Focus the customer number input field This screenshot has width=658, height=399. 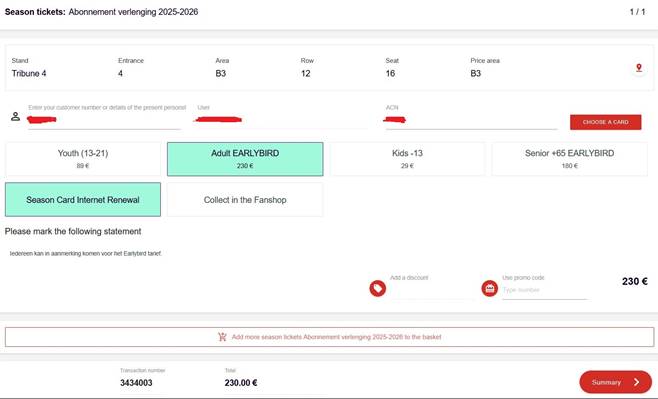105,120
